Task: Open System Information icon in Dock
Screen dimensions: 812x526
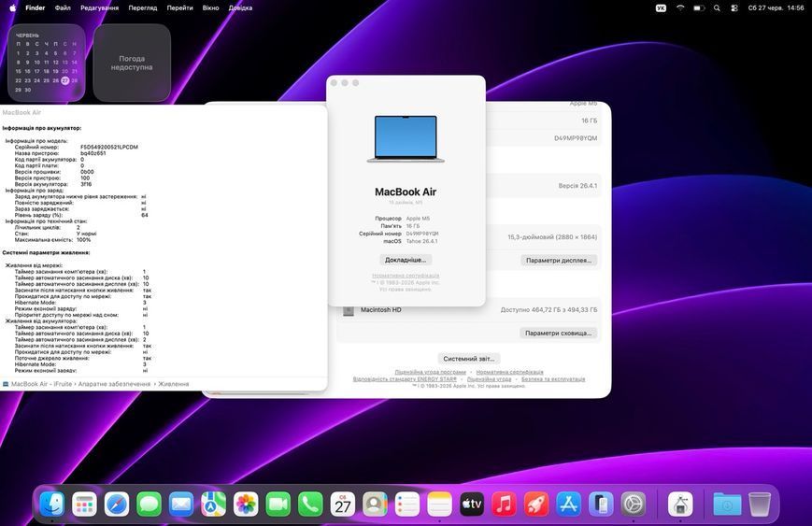Action: coord(680,504)
